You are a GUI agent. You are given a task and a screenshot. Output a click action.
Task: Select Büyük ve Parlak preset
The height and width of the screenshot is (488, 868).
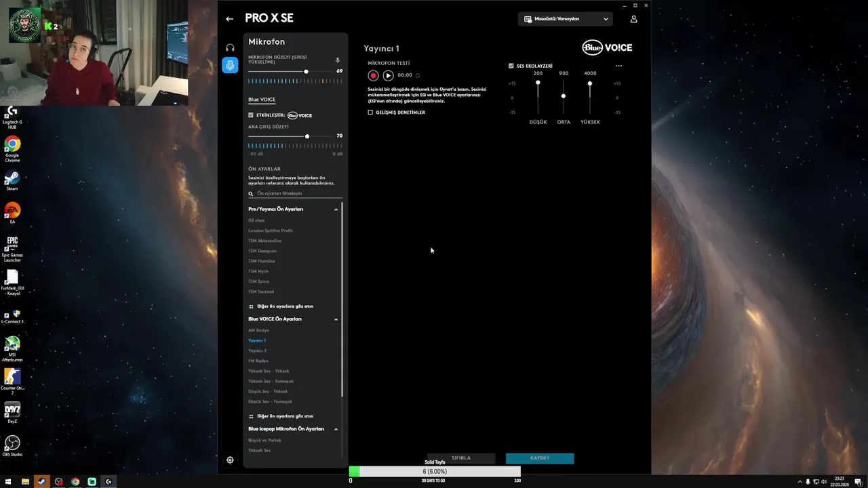(x=264, y=440)
